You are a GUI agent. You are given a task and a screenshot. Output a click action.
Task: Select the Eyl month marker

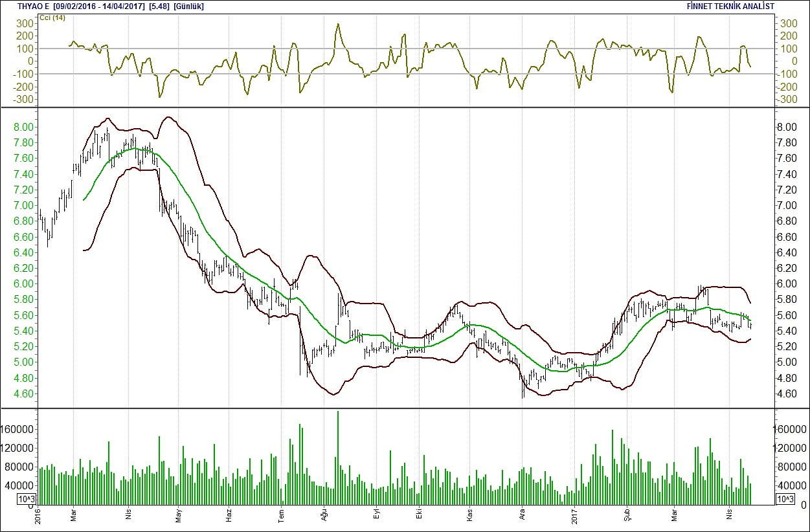pos(376,516)
